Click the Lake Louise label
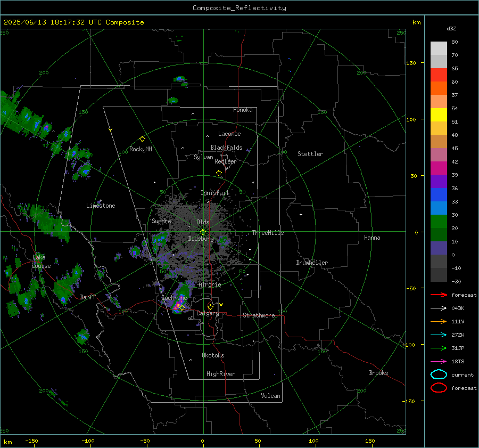The height and width of the screenshot is (448, 479). tap(42, 262)
